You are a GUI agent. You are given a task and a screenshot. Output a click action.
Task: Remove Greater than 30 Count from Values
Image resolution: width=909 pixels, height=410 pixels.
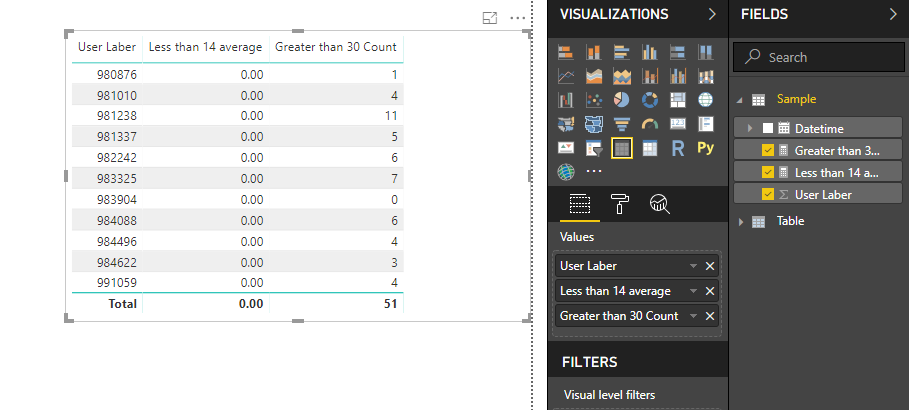point(710,316)
